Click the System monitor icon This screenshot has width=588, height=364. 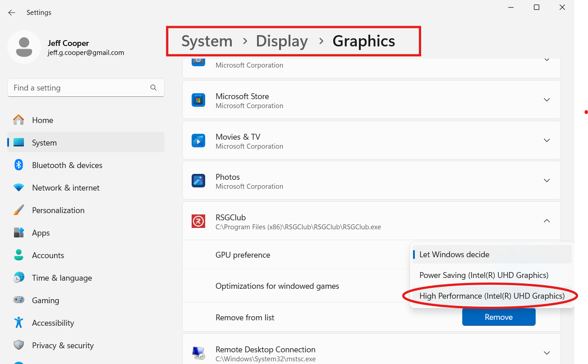pyautogui.click(x=18, y=142)
